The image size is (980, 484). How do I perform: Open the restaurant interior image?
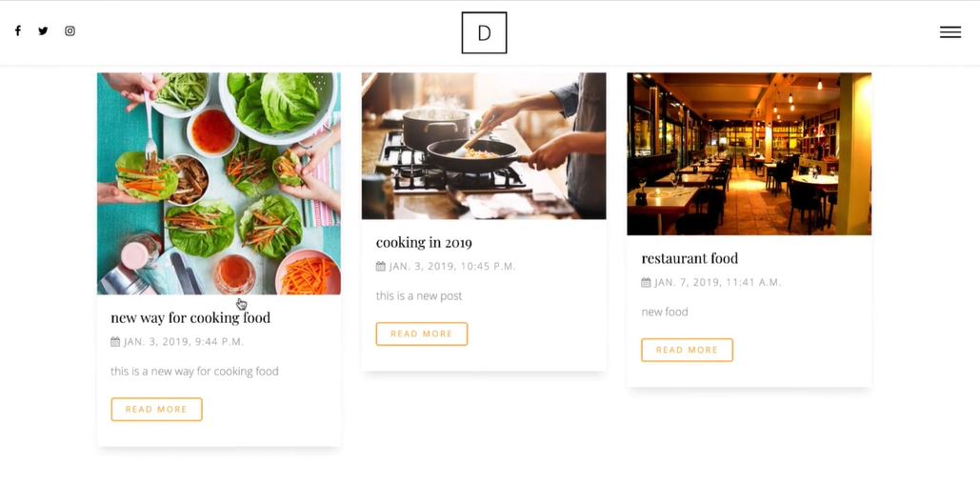click(749, 153)
